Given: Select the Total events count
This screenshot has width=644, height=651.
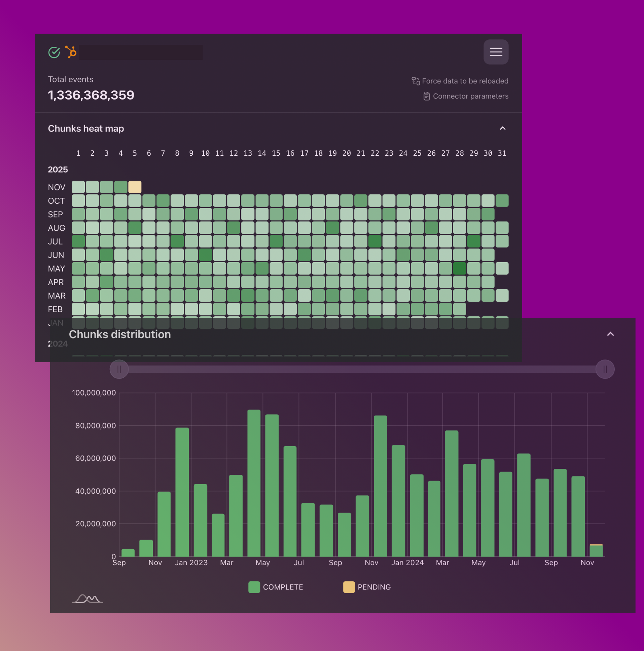Looking at the screenshot, I should 91,95.
